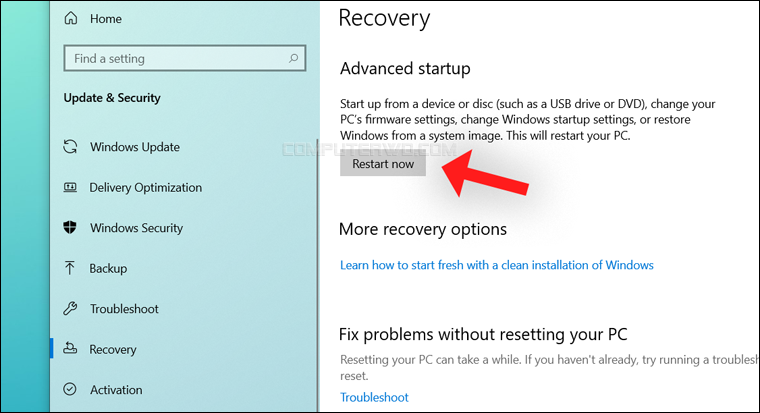This screenshot has width=760, height=413.
Task: Click the Home house icon
Action: 71,18
